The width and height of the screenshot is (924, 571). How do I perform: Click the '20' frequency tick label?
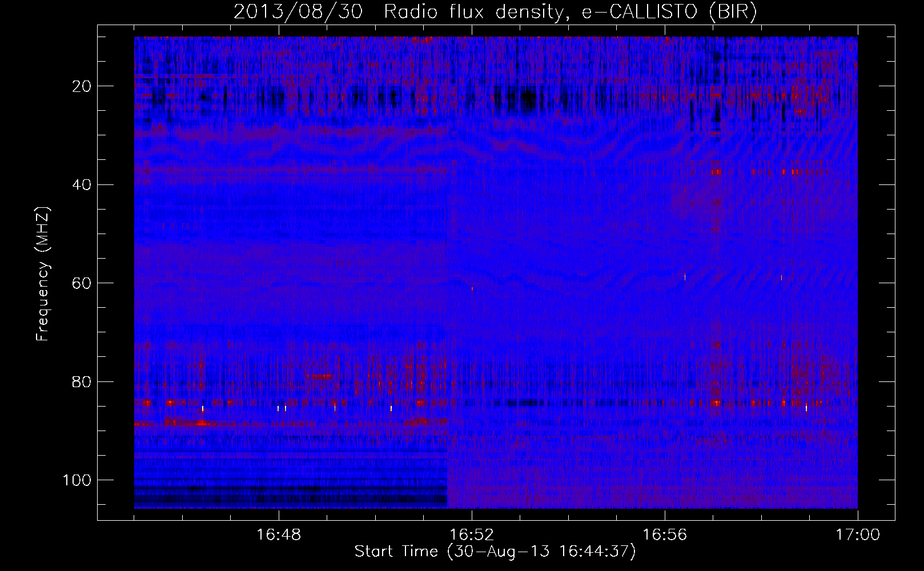(82, 86)
